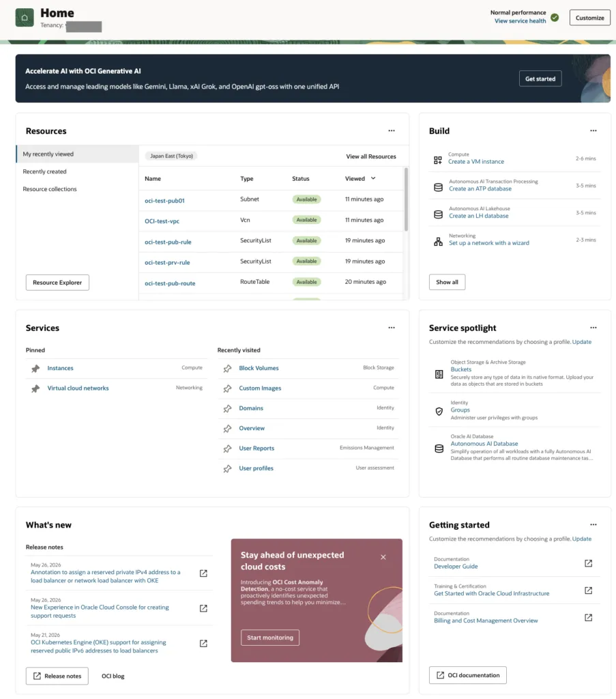Pin the Custom Images service

coord(228,388)
